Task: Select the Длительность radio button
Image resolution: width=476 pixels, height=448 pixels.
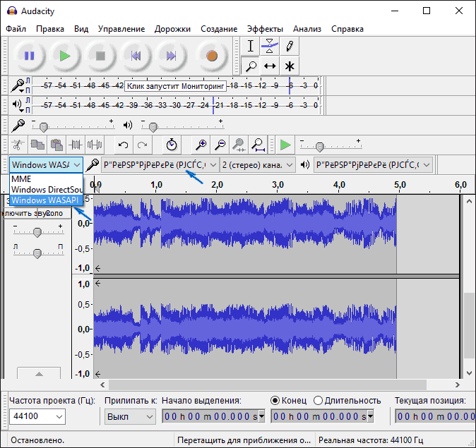Action: [x=318, y=400]
